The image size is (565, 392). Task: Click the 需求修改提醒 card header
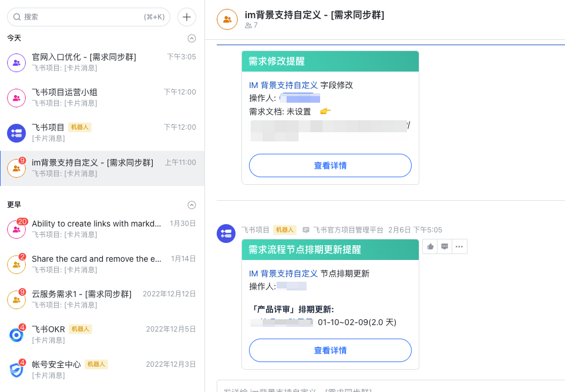[330, 61]
